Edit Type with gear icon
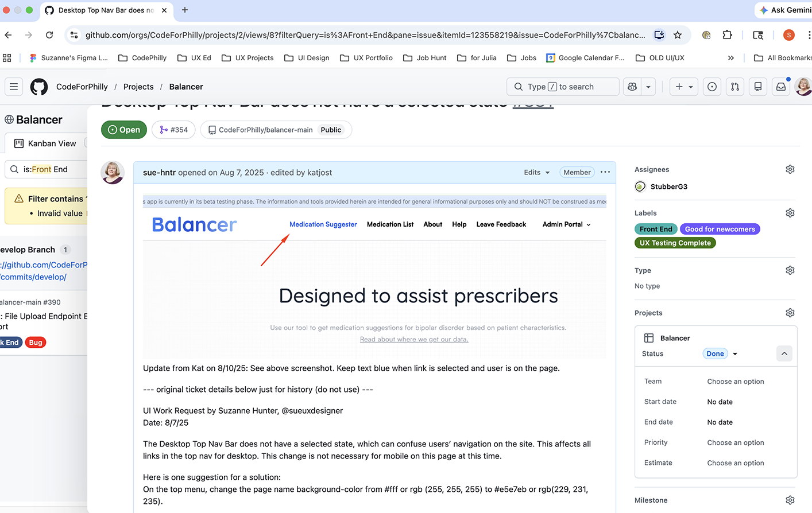Viewport: 812px width, 513px height. [x=790, y=270]
